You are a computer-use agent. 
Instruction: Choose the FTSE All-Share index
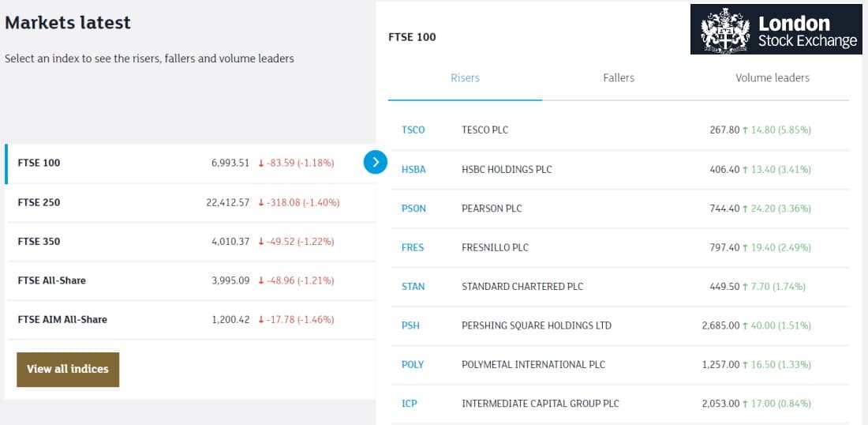click(190, 281)
